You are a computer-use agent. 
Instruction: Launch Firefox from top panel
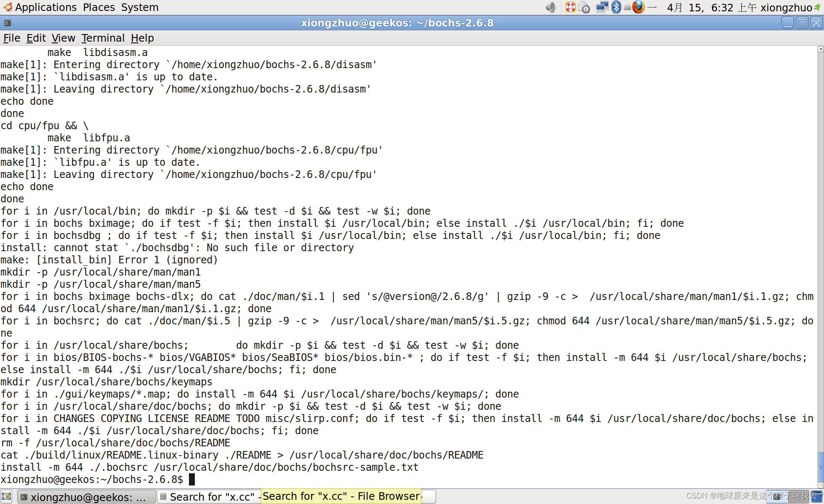click(638, 7)
